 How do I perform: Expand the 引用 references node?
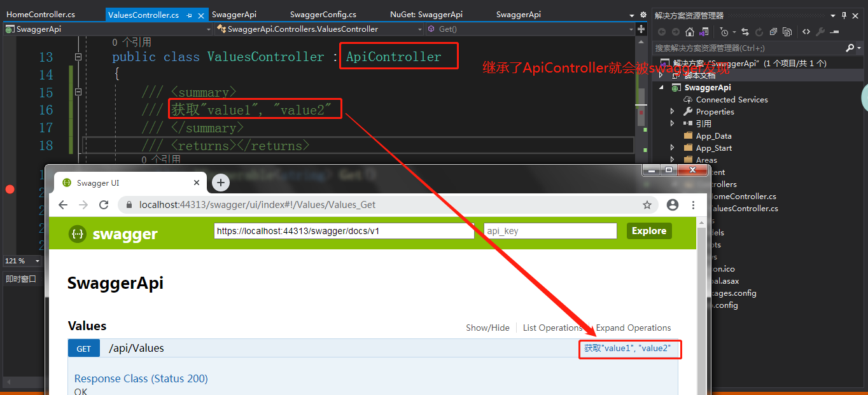click(x=672, y=123)
